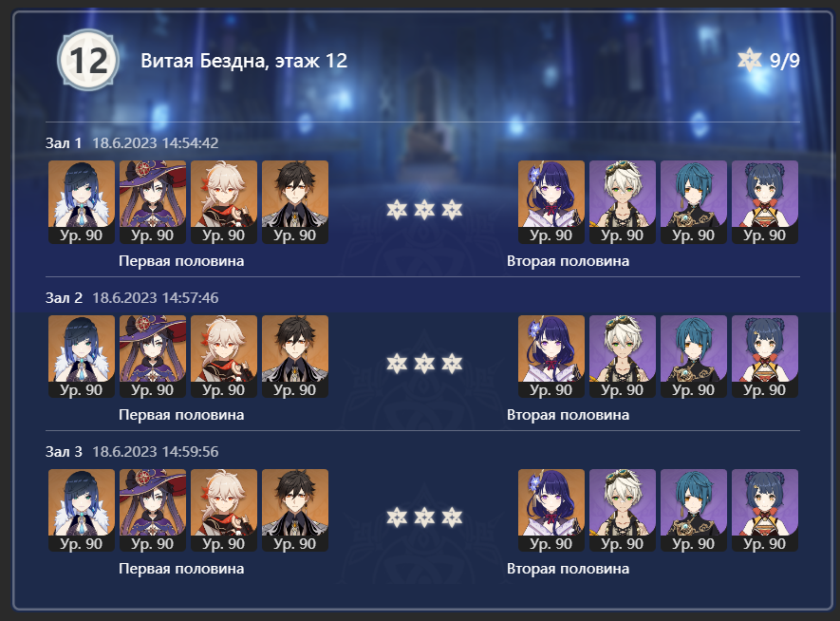Screen dimensions: 840x621
Task: Click the three stars in Зал 1
Action: [424, 210]
